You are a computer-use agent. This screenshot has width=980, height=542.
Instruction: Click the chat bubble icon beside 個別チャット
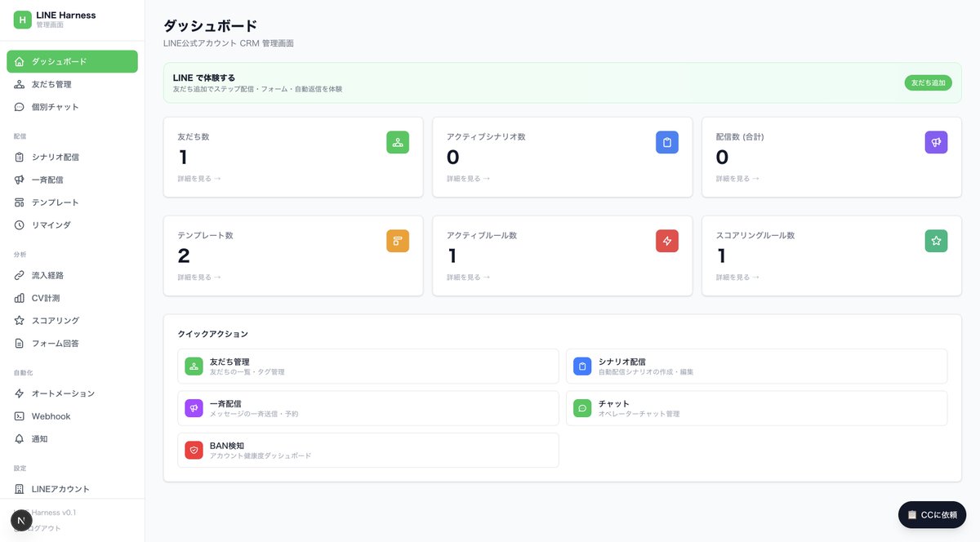pyautogui.click(x=20, y=107)
